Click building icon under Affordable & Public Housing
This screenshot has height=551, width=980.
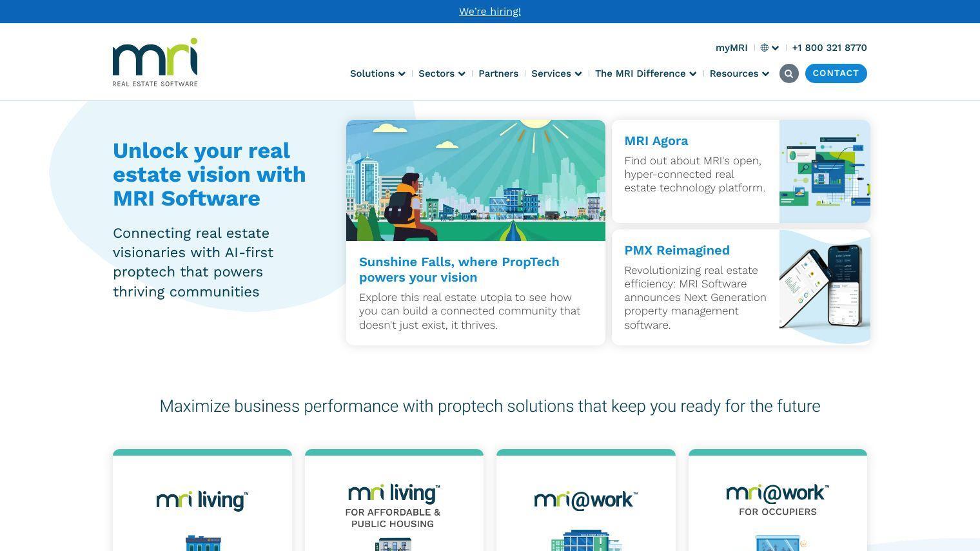[393, 545]
